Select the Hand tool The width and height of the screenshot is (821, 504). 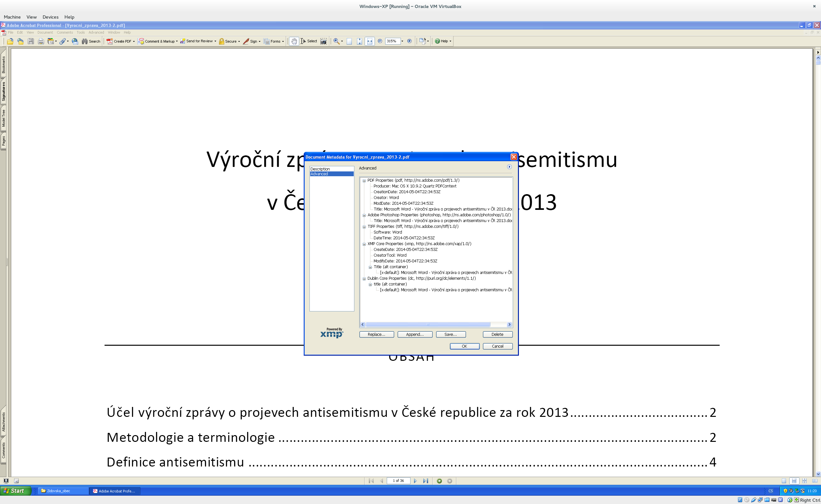(x=293, y=41)
